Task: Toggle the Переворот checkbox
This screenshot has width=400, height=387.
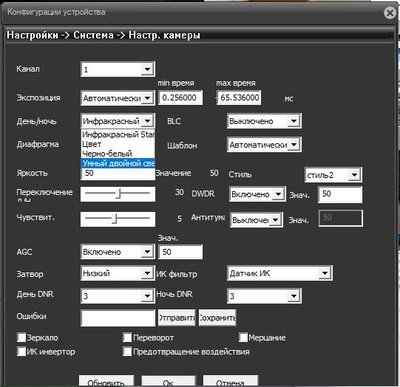Action: point(127,337)
